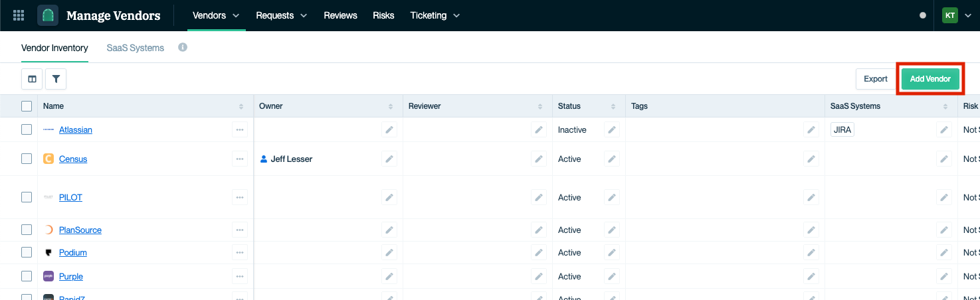The image size is (980, 300).
Task: Switch to the SaaS Systems tab
Action: point(136,48)
